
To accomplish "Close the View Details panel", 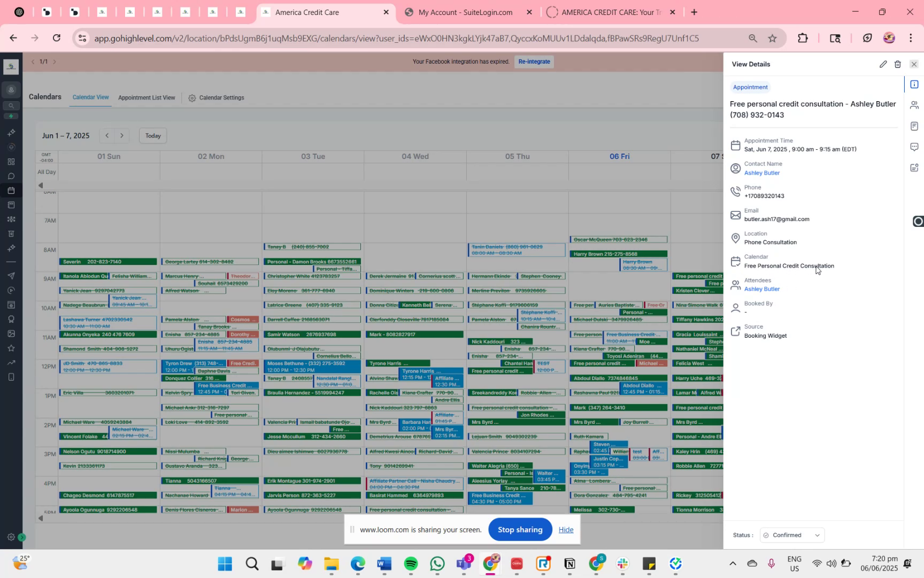I will (x=914, y=64).
